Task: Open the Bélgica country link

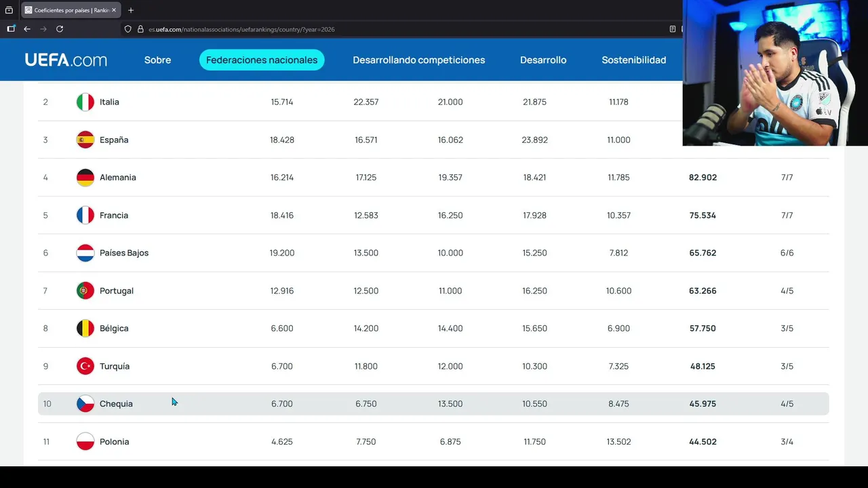Action: (114, 328)
